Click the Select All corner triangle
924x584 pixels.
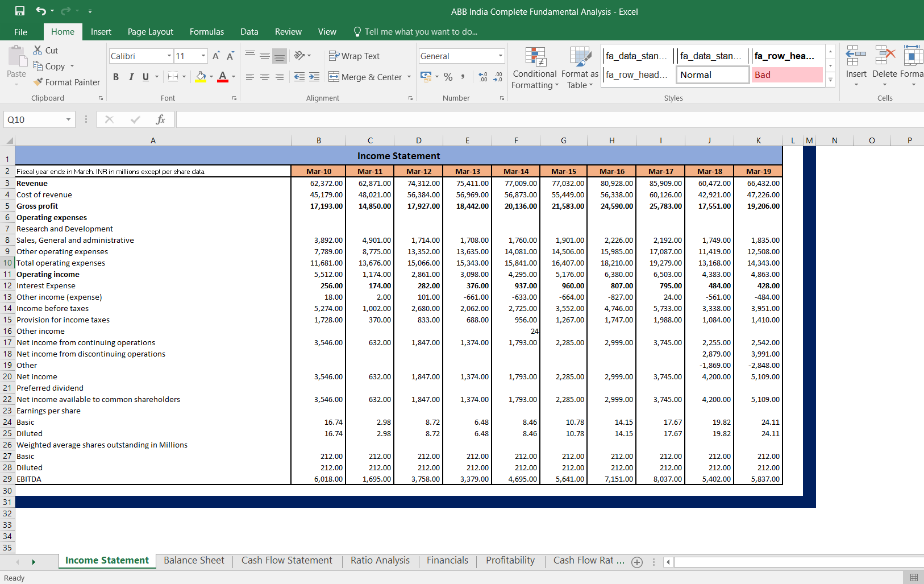point(9,140)
